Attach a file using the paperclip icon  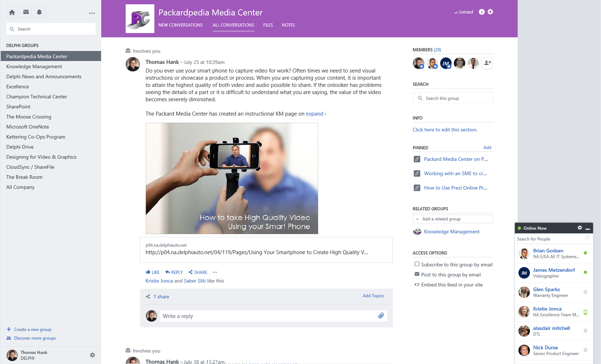pyautogui.click(x=381, y=316)
